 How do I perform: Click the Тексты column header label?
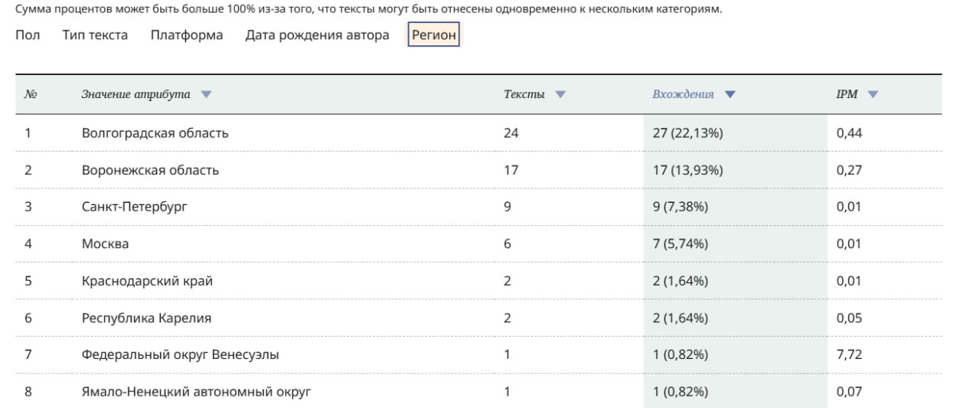click(x=524, y=94)
